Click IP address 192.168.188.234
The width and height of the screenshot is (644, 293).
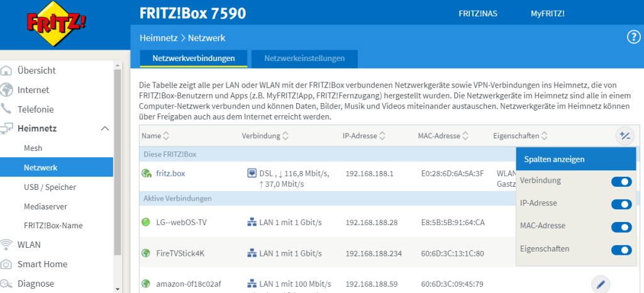click(374, 253)
